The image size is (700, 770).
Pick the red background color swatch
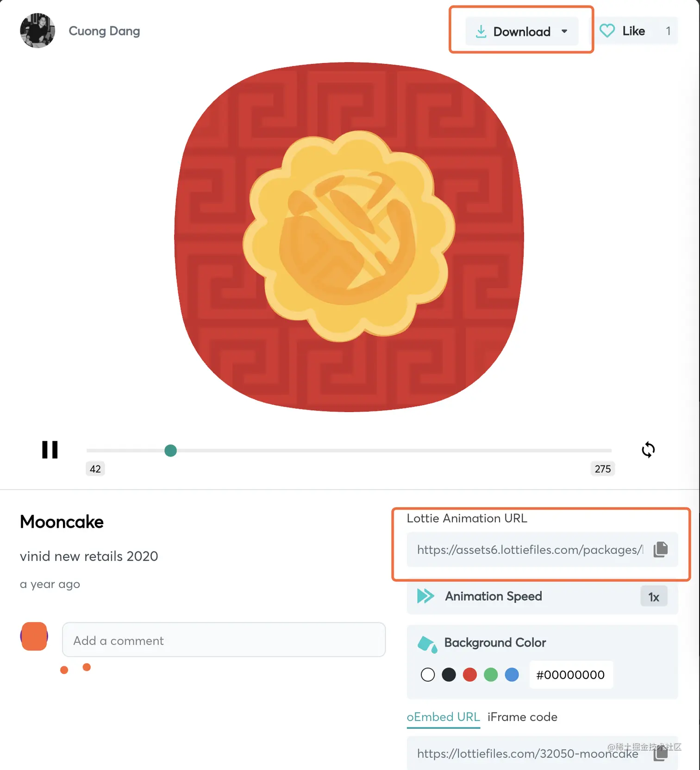(470, 675)
